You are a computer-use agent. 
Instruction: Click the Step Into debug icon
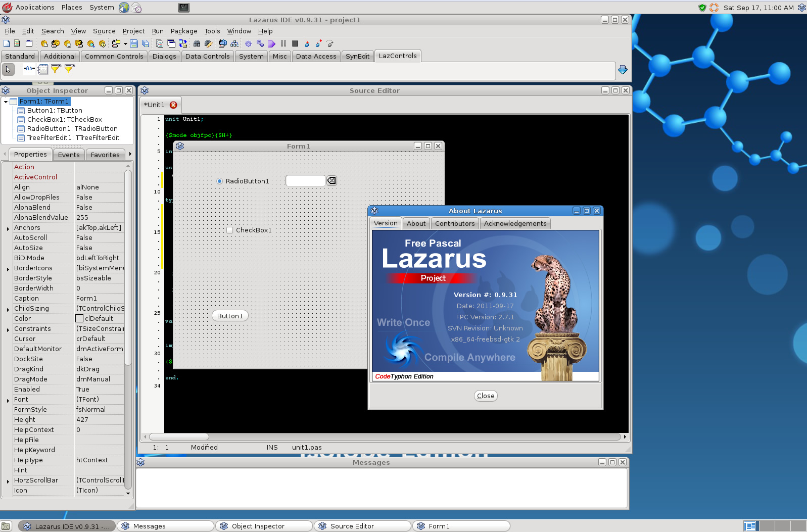307,43
